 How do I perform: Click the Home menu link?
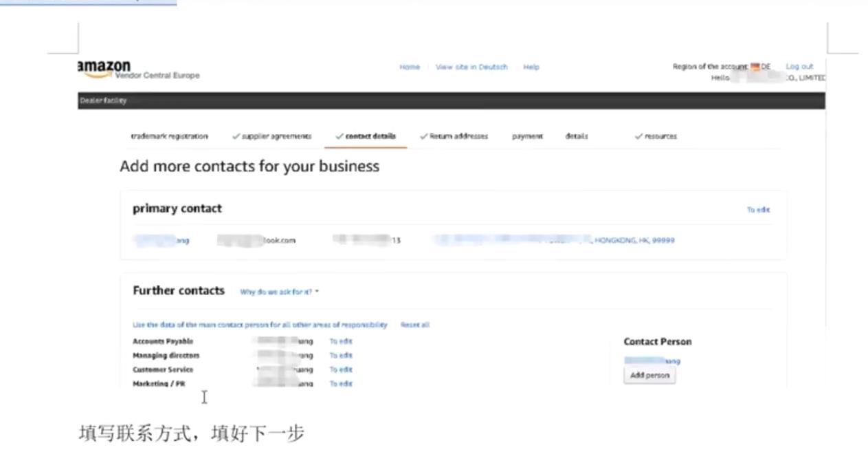pos(409,67)
